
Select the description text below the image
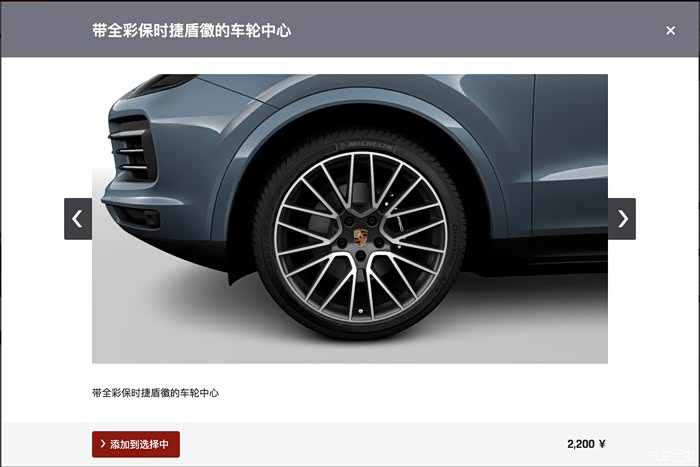click(155, 393)
